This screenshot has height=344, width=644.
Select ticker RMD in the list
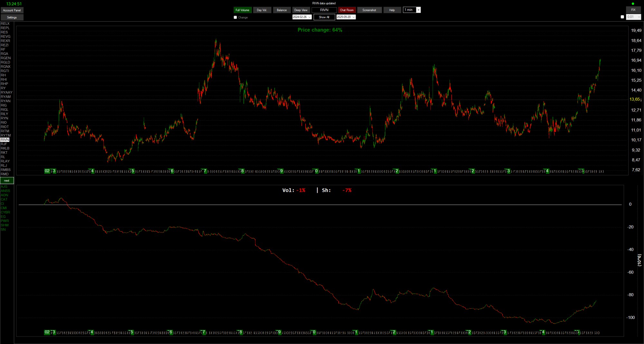point(5,174)
